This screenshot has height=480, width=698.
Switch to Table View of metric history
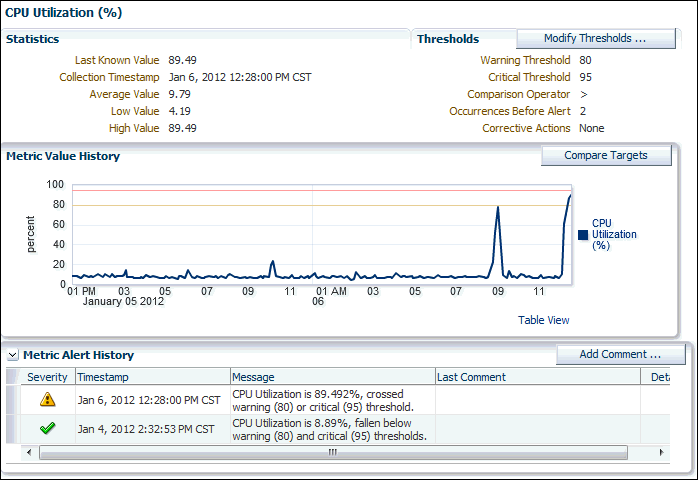point(543,320)
